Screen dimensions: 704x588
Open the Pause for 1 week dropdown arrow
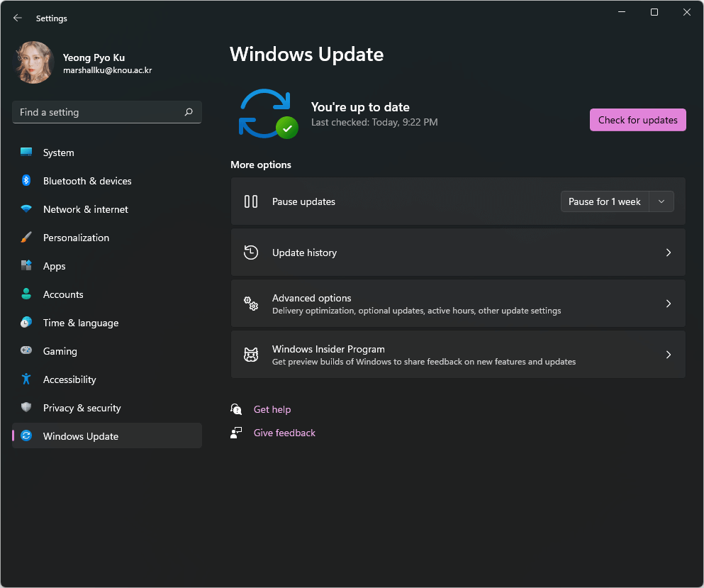(x=661, y=201)
